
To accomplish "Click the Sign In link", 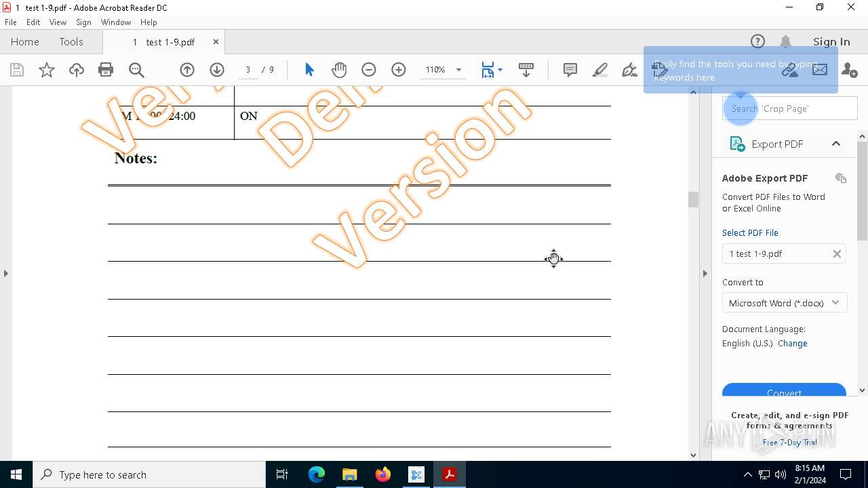I will [x=831, y=42].
